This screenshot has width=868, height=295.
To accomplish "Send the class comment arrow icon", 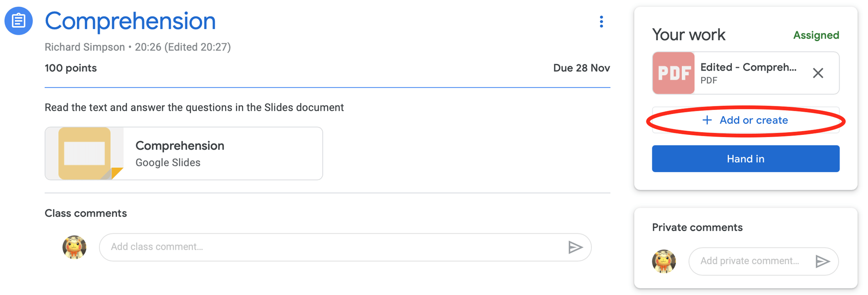I will [575, 247].
